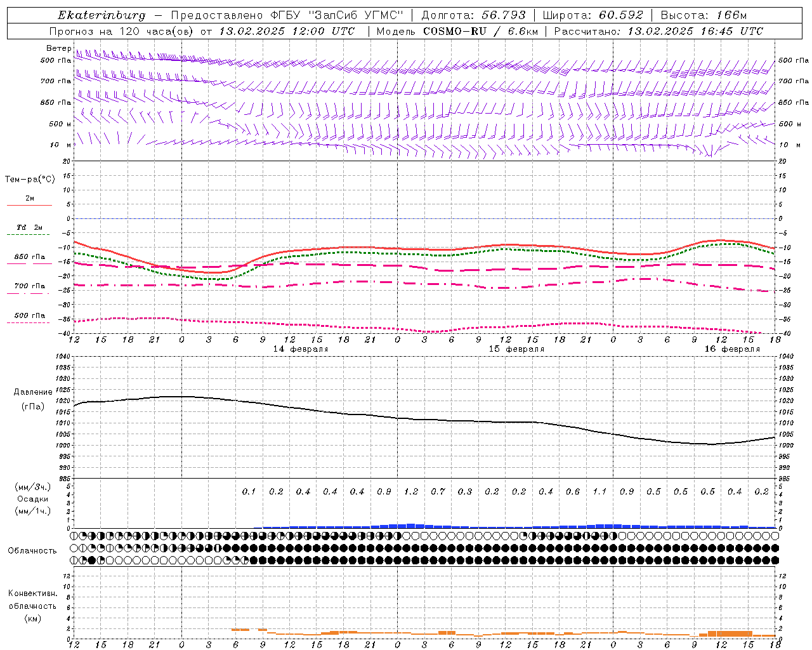Click the 1.2 precipitation value
812x650 pixels.
(411, 491)
